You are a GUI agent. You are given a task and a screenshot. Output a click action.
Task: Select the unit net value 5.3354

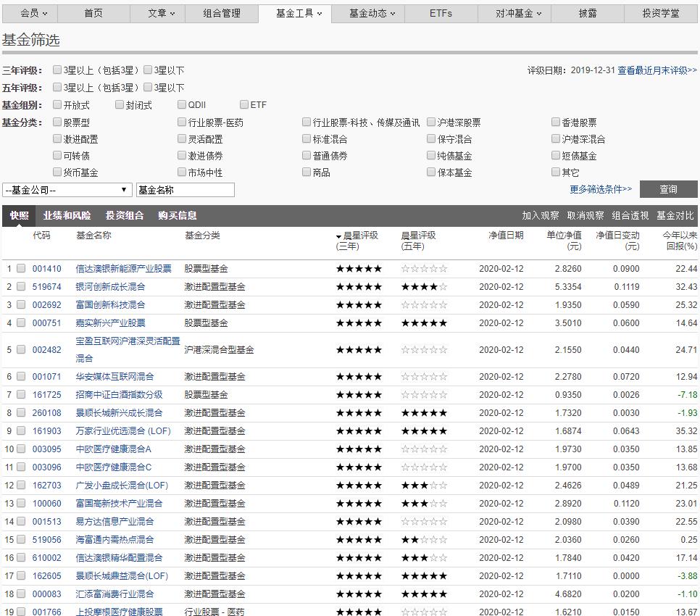[568, 286]
